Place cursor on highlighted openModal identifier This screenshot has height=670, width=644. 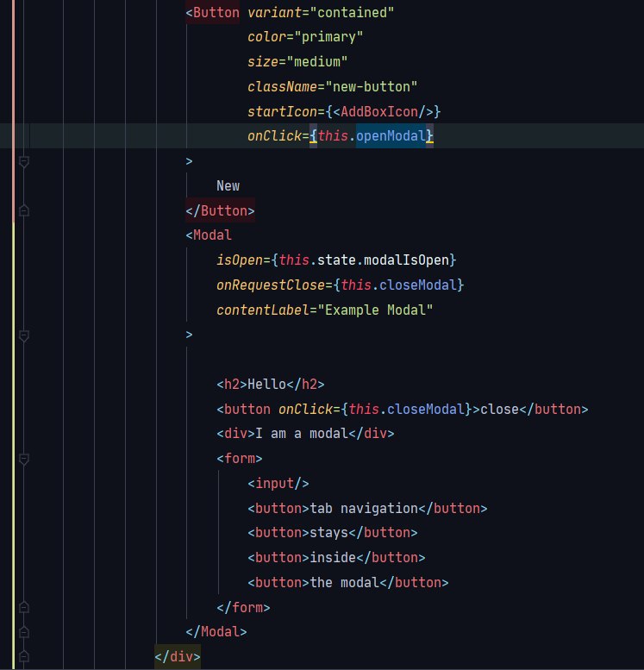click(x=391, y=136)
